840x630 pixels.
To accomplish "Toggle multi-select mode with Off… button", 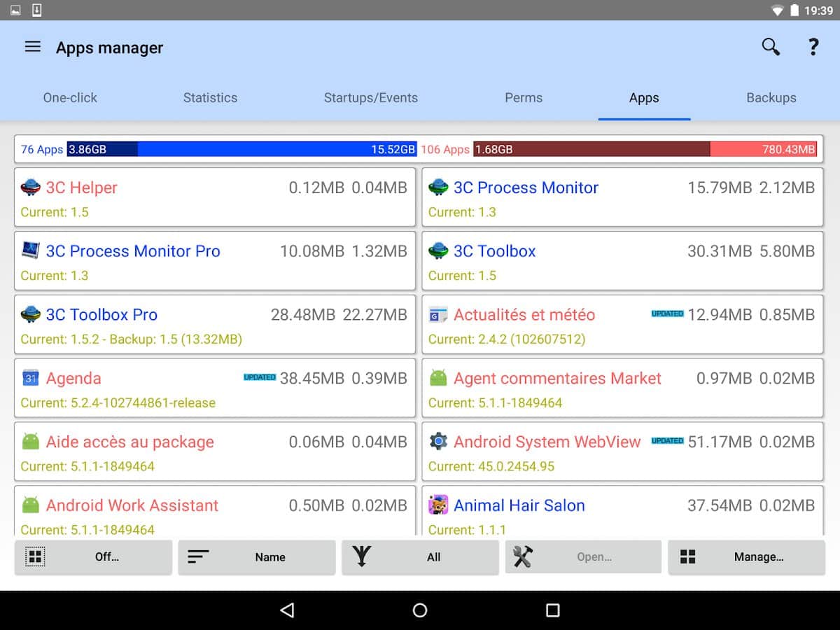I will [x=93, y=557].
